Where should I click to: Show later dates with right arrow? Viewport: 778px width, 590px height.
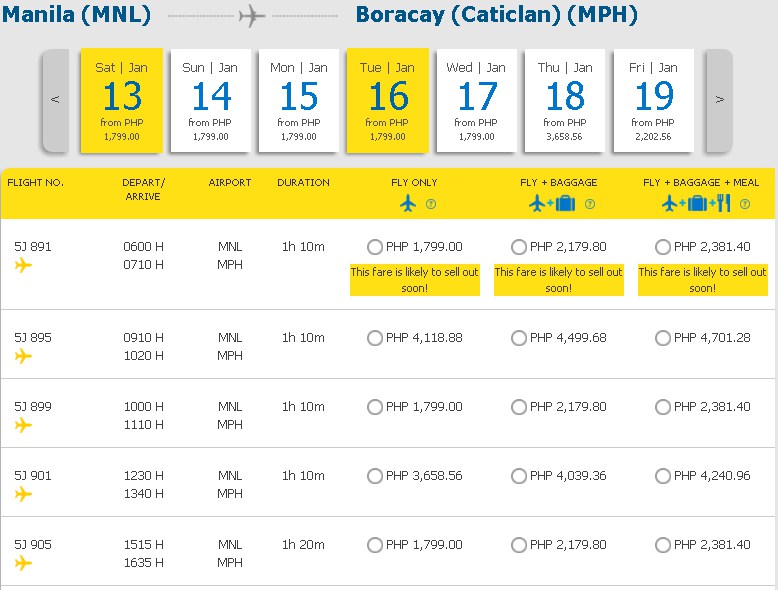click(x=719, y=100)
